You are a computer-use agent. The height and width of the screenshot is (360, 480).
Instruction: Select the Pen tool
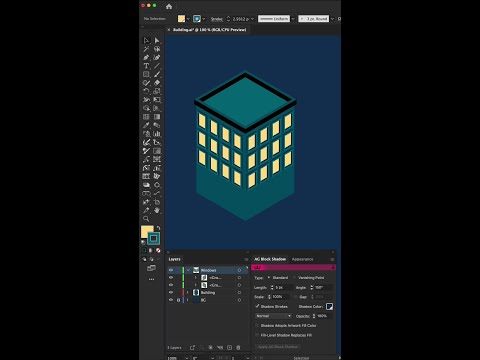point(146,57)
